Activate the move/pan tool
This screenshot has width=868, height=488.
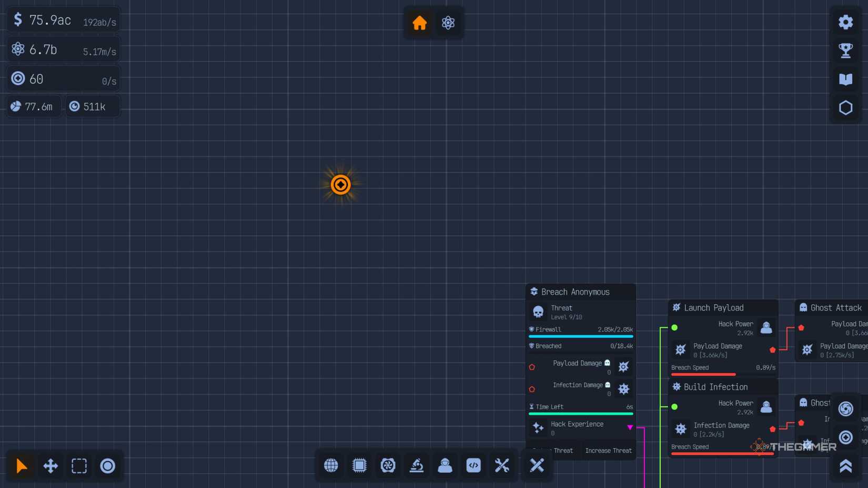pos(51,466)
